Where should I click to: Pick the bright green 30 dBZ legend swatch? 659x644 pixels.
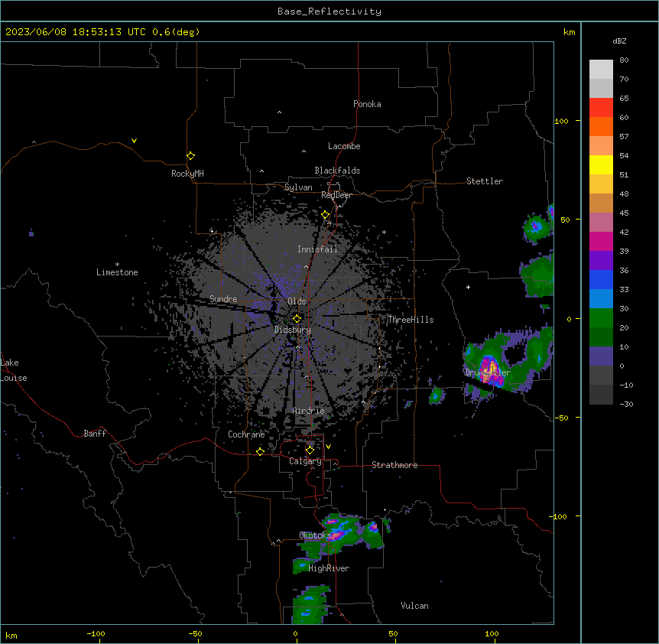point(601,318)
